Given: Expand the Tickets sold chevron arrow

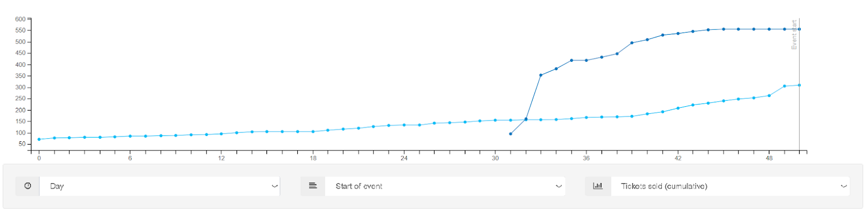Looking at the screenshot, I should point(844,186).
